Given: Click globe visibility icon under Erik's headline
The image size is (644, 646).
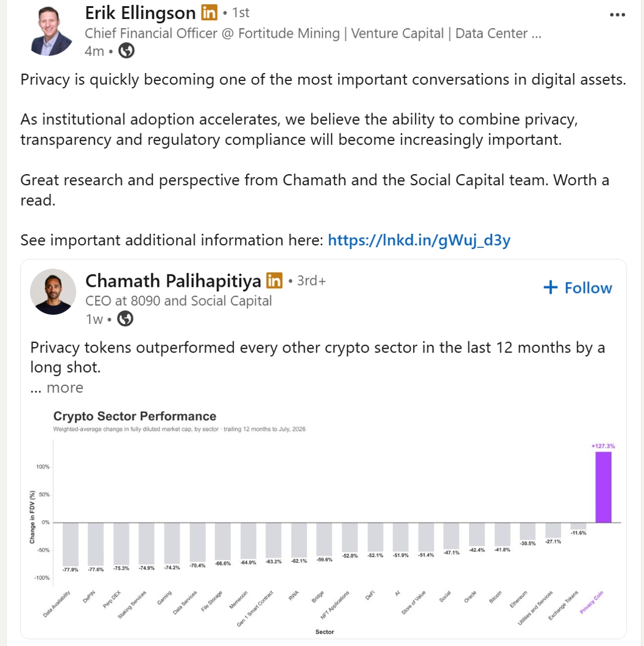Looking at the screenshot, I should point(126,51).
